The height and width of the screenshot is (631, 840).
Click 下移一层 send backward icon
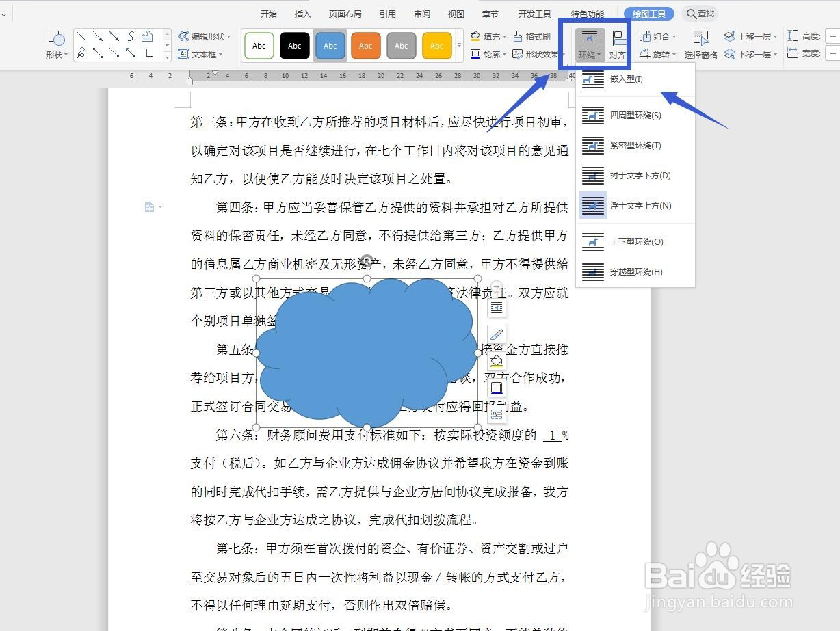[x=730, y=54]
